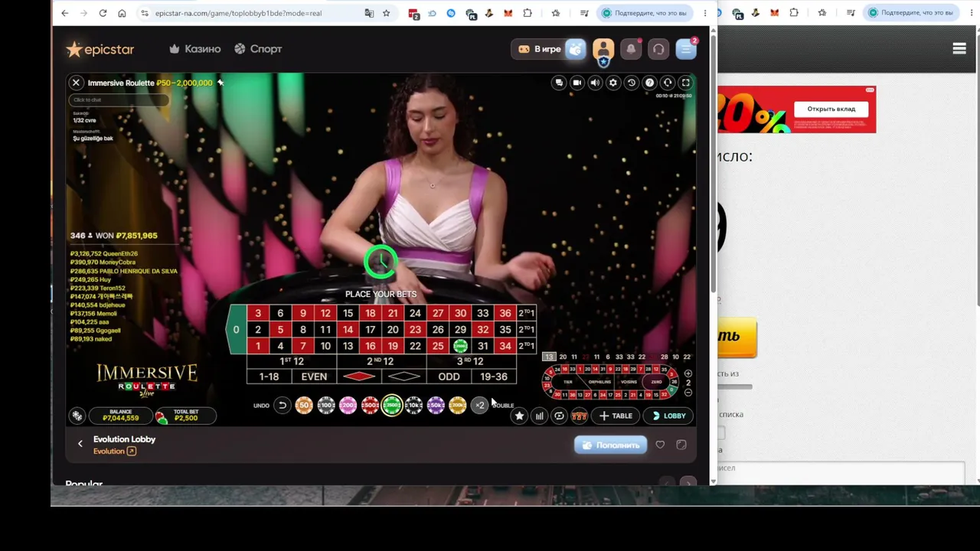The image size is (980, 551).
Task: Select the 100 chip
Action: [326, 406]
